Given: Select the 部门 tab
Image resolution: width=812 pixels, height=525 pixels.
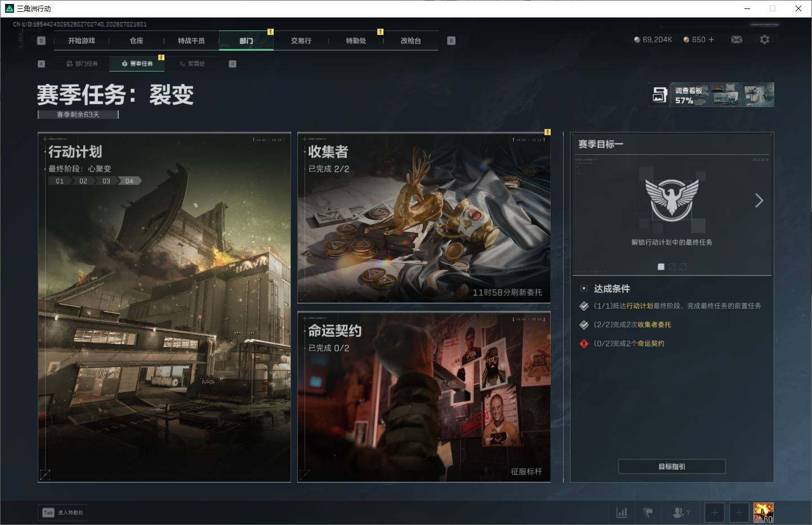Looking at the screenshot, I should pos(246,41).
